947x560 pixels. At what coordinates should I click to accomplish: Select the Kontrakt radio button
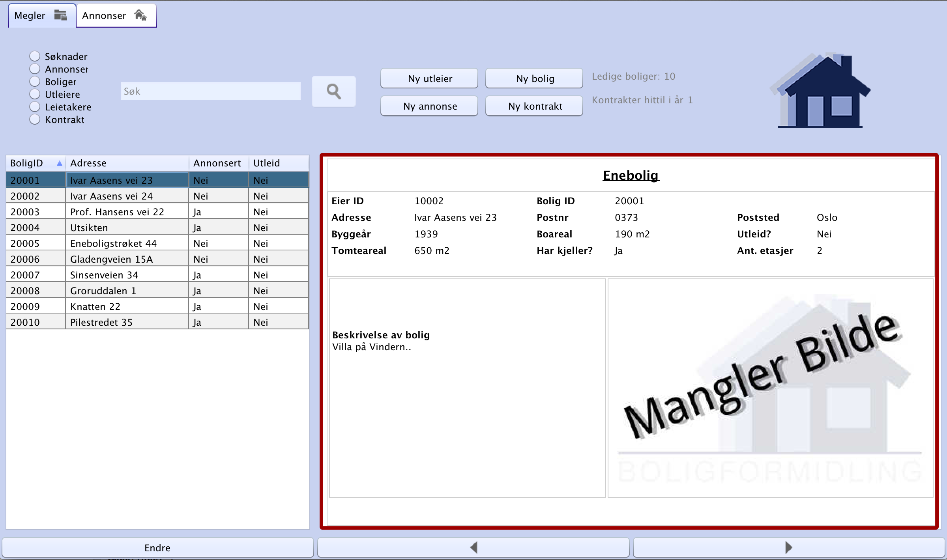[x=35, y=119]
